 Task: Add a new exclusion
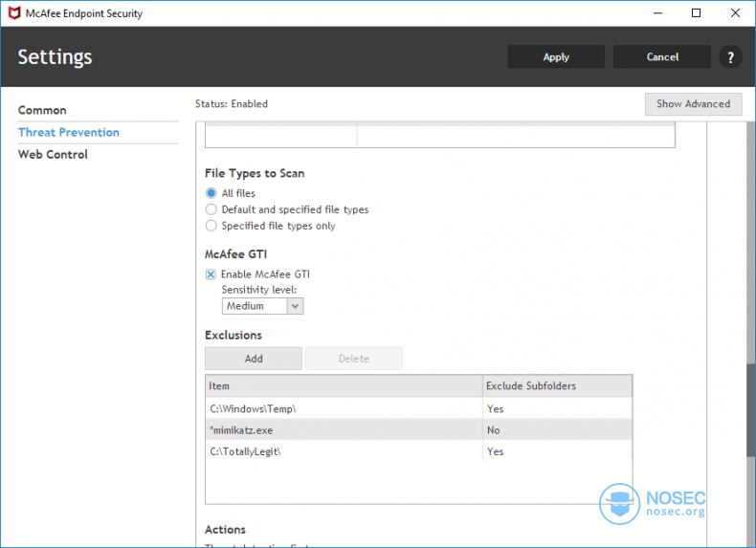click(x=254, y=359)
